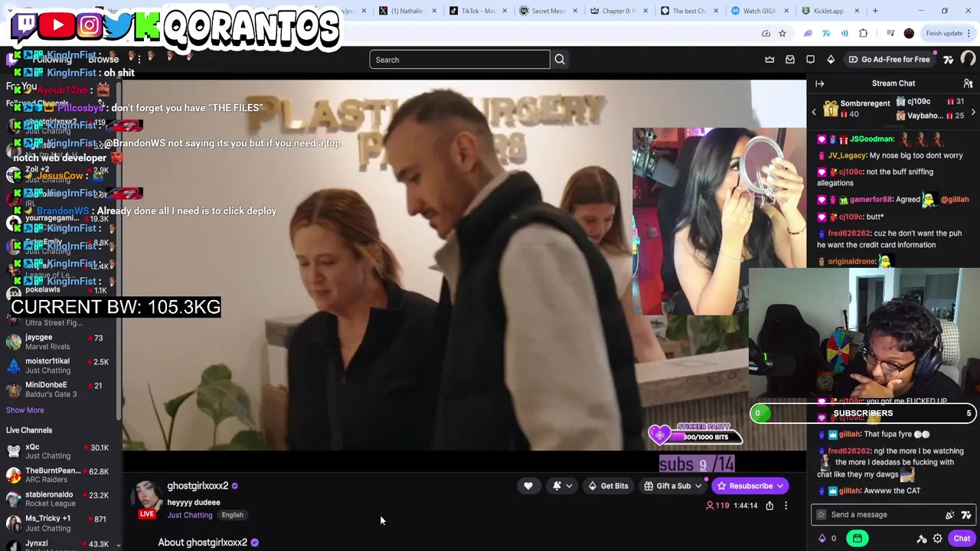The height and width of the screenshot is (551, 980).
Task: Bookmark this page with the star icon
Action: coord(782,34)
